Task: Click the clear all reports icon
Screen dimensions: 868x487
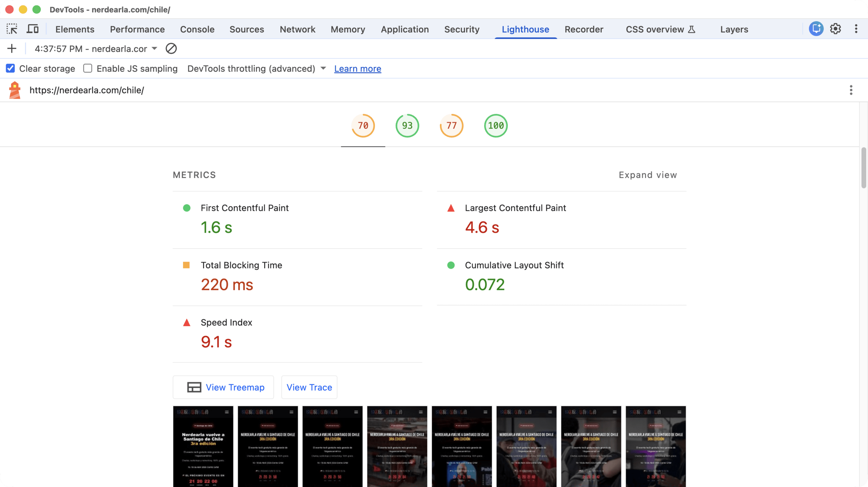Action: tap(171, 49)
